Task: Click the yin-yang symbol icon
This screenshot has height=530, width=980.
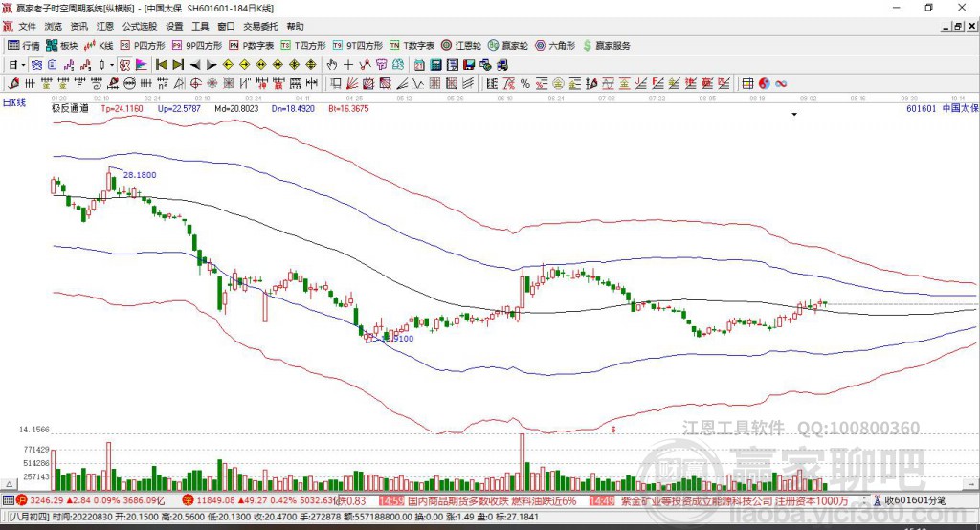Action: coord(765,84)
